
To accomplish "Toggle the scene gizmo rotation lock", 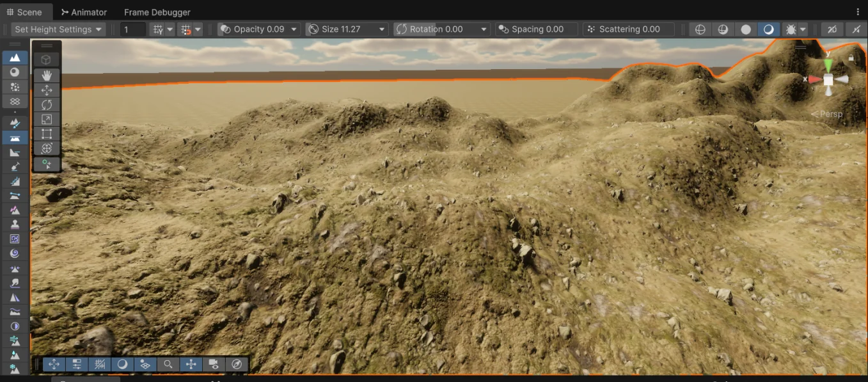I will tap(851, 58).
